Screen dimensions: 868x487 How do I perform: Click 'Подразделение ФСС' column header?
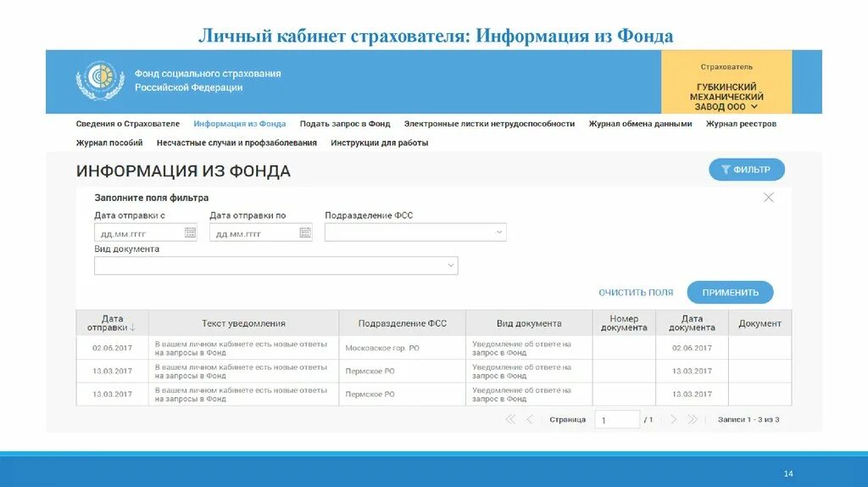pos(403,323)
